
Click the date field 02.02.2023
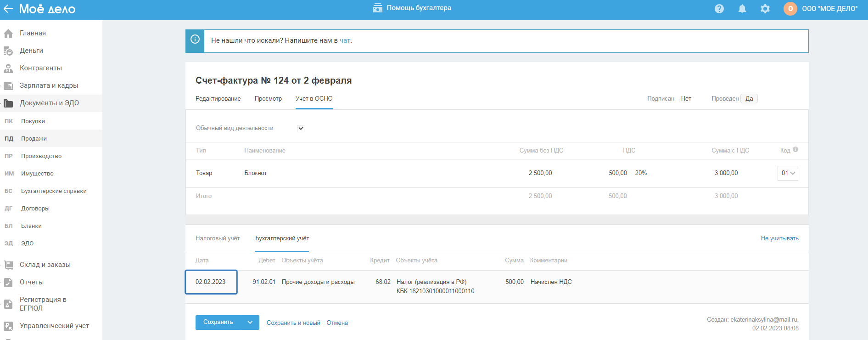tap(211, 282)
